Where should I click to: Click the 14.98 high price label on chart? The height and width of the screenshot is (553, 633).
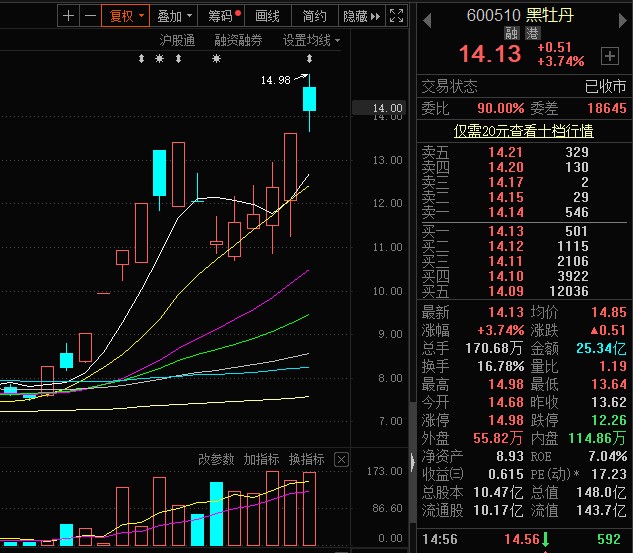(276, 80)
